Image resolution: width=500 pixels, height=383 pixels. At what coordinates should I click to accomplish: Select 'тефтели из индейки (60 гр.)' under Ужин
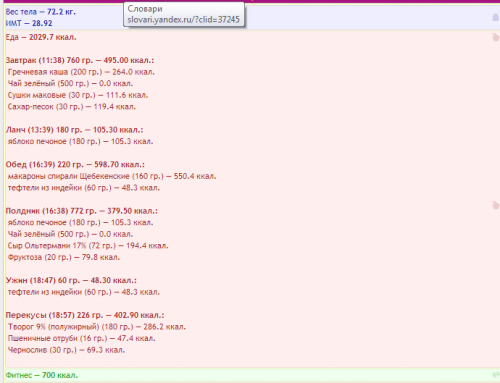[84, 292]
